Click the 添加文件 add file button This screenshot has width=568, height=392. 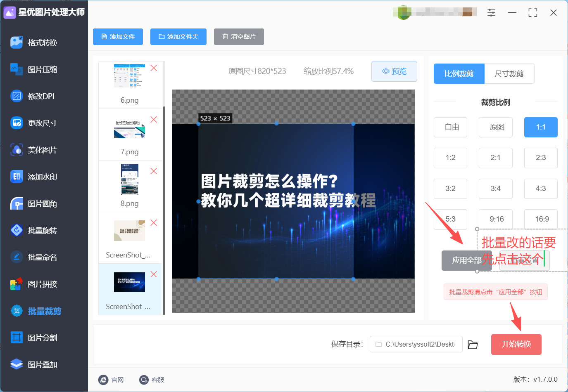click(x=118, y=37)
